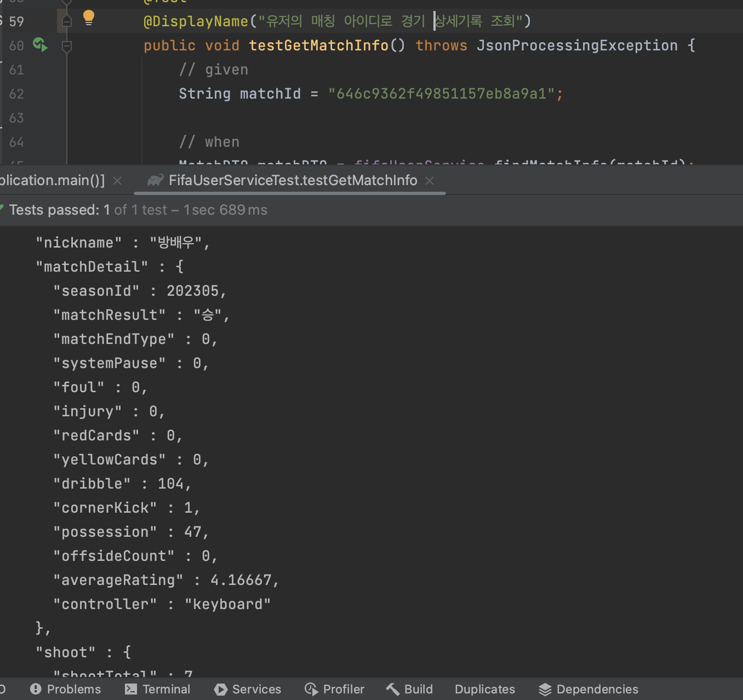Open the Profiler tool window
Screen dimensions: 743x700
click(x=334, y=689)
